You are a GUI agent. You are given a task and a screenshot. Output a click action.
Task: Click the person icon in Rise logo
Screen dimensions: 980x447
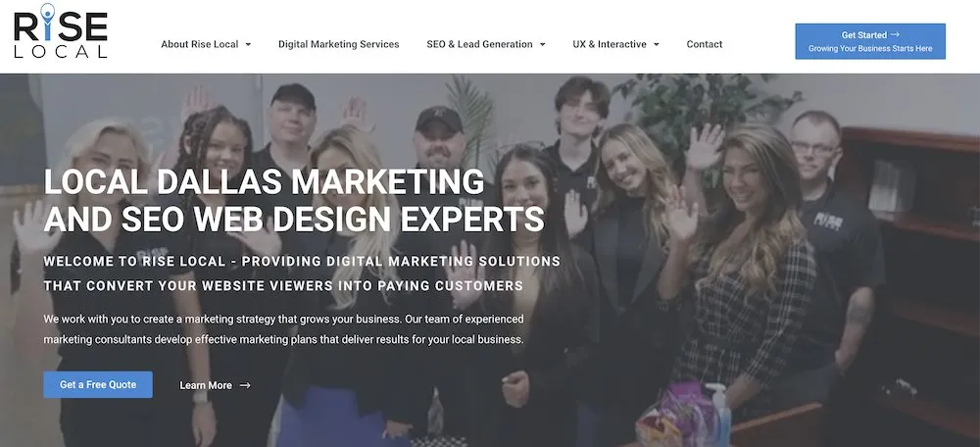pyautogui.click(x=47, y=20)
